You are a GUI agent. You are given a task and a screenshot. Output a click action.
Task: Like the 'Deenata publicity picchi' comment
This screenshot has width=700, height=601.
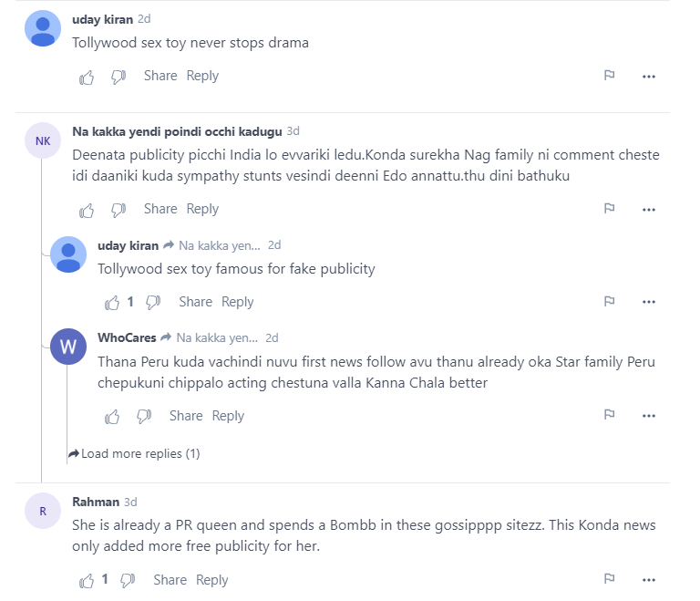pos(87,210)
